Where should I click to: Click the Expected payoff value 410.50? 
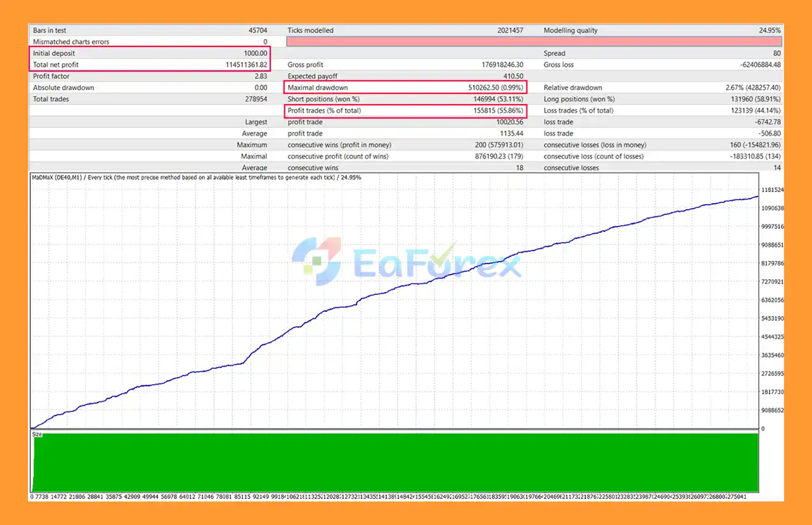pyautogui.click(x=513, y=76)
